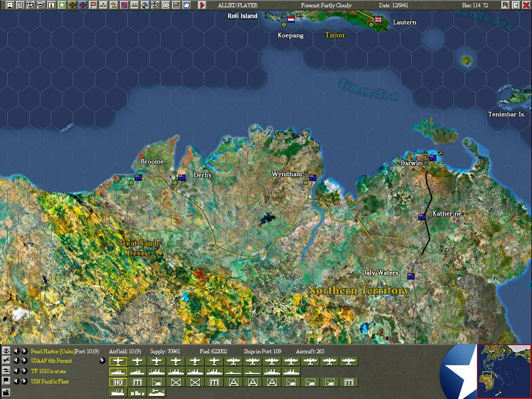This screenshot has height=399, width=532.
Task: Click the Koepang base on Timor
Action: pos(284,24)
